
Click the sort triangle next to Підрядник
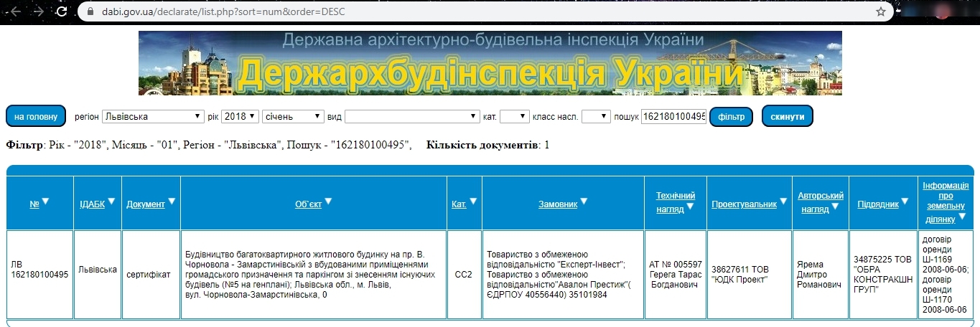tap(906, 202)
